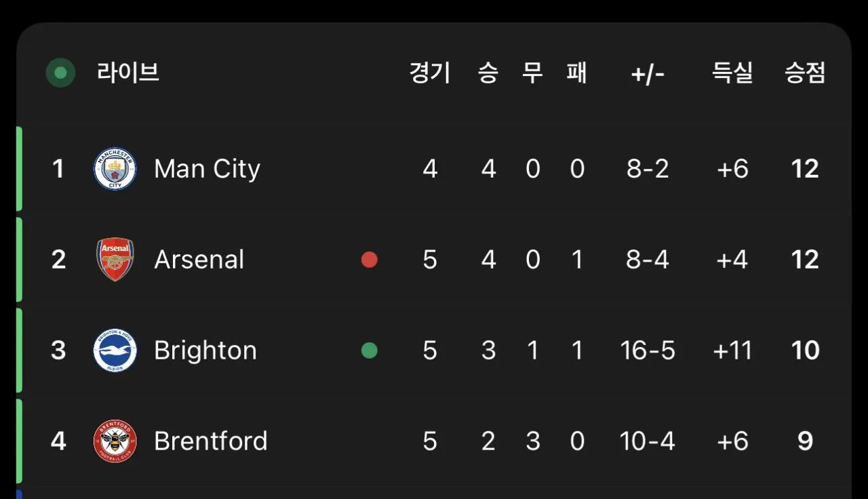
Task: Sort by the 승점 points column header
Action: (805, 73)
